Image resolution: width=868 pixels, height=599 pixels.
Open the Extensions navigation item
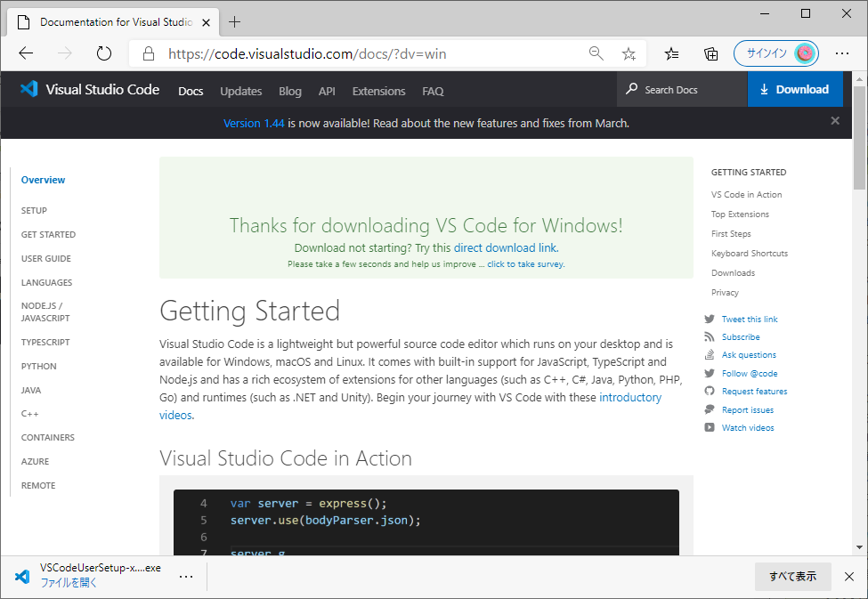(378, 91)
